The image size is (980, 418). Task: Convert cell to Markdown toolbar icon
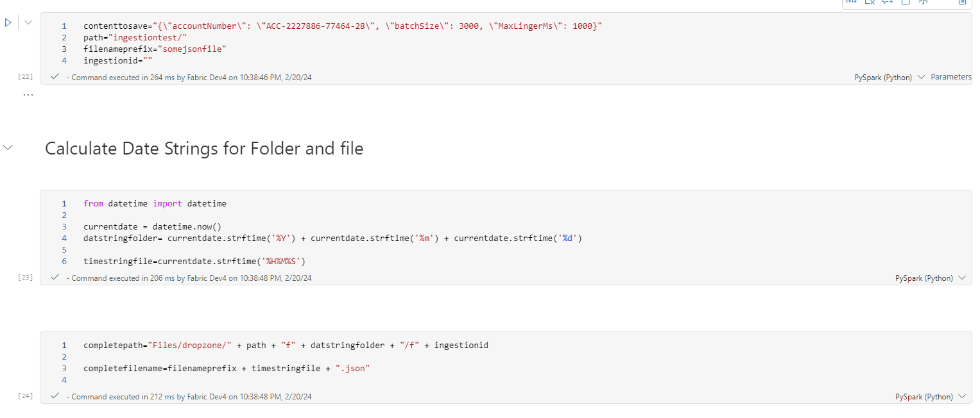[x=852, y=2]
